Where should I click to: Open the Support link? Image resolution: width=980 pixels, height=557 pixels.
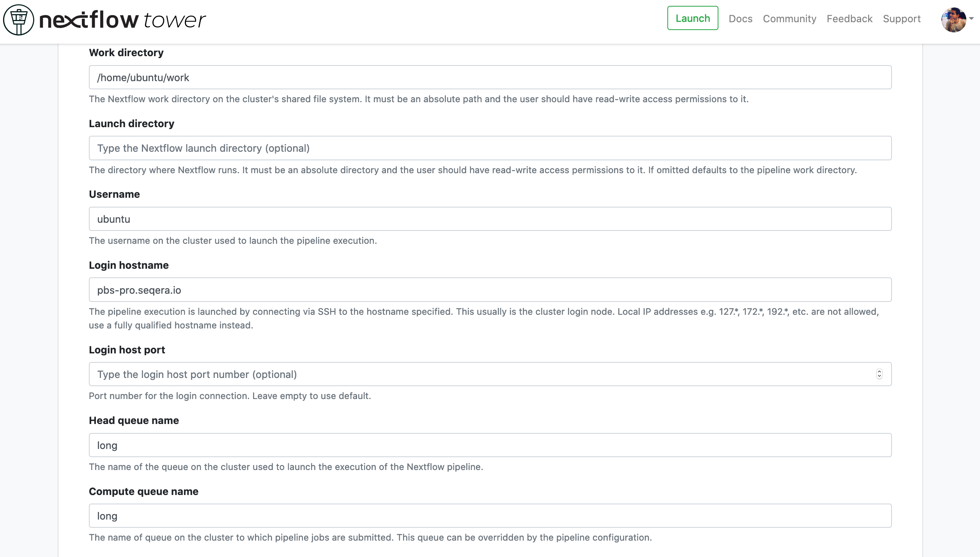pos(902,19)
